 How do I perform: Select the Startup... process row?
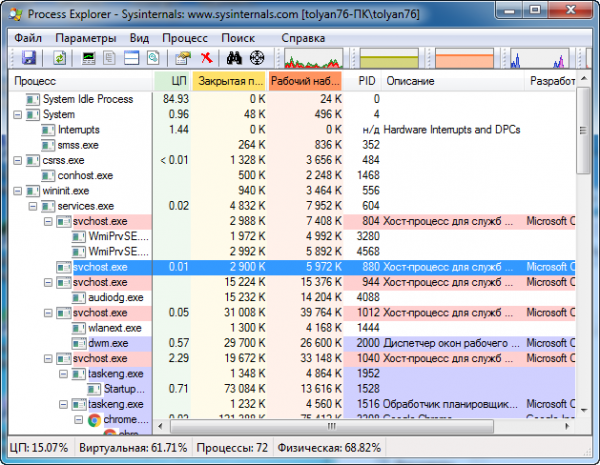coord(292,389)
